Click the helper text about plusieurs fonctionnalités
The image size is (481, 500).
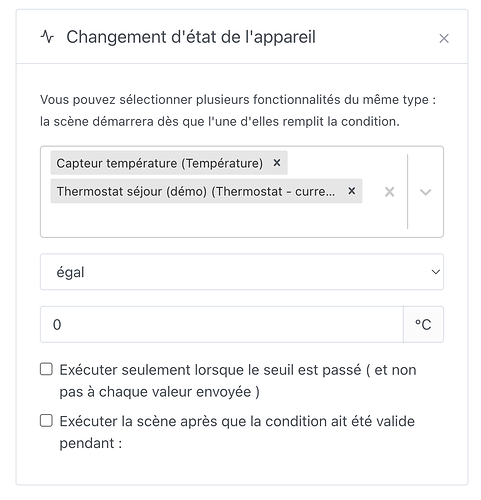pos(238,110)
